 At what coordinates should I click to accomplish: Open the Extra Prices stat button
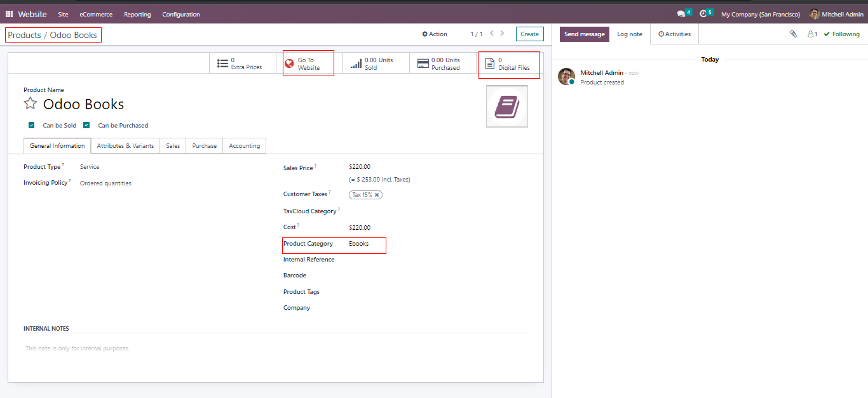[243, 63]
